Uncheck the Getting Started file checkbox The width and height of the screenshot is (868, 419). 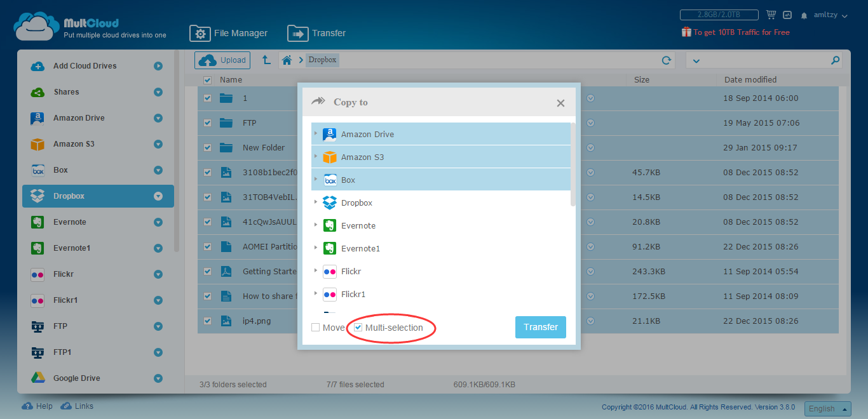[x=207, y=272]
